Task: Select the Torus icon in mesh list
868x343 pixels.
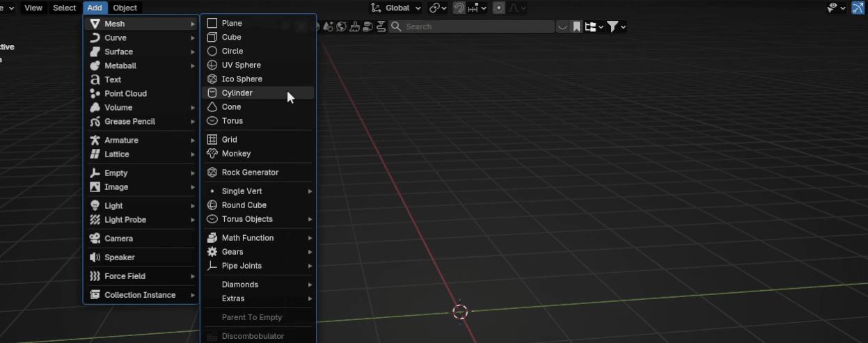Action: click(x=212, y=121)
